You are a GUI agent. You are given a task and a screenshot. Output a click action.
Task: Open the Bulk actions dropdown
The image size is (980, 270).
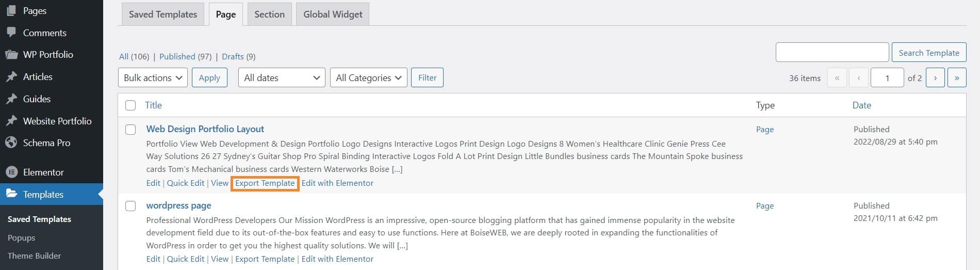(153, 77)
